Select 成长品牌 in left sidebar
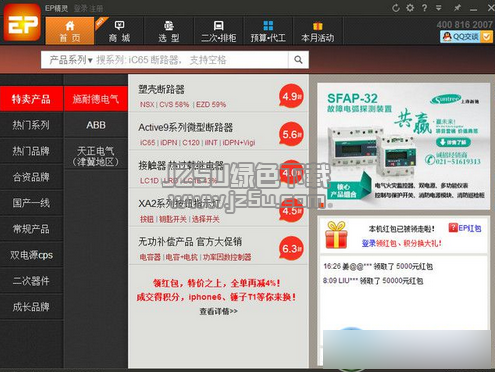Screen dimensions: 495x372 [x=31, y=307]
